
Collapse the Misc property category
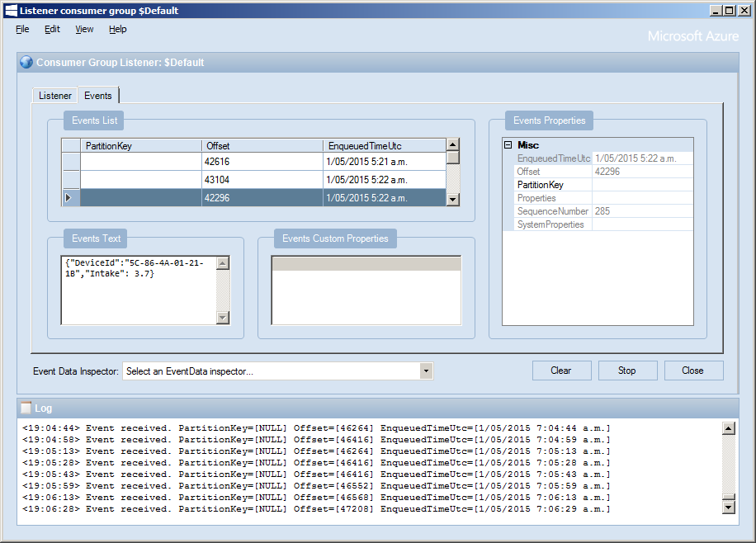pos(508,145)
